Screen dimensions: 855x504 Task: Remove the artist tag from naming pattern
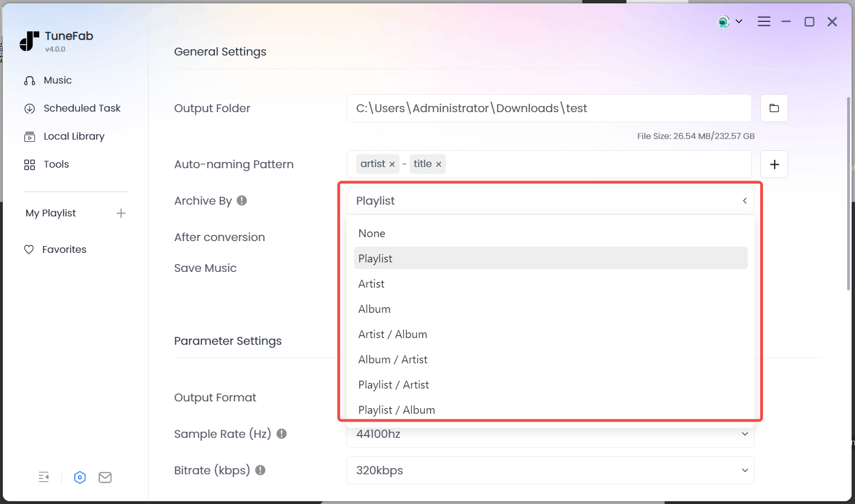392,164
